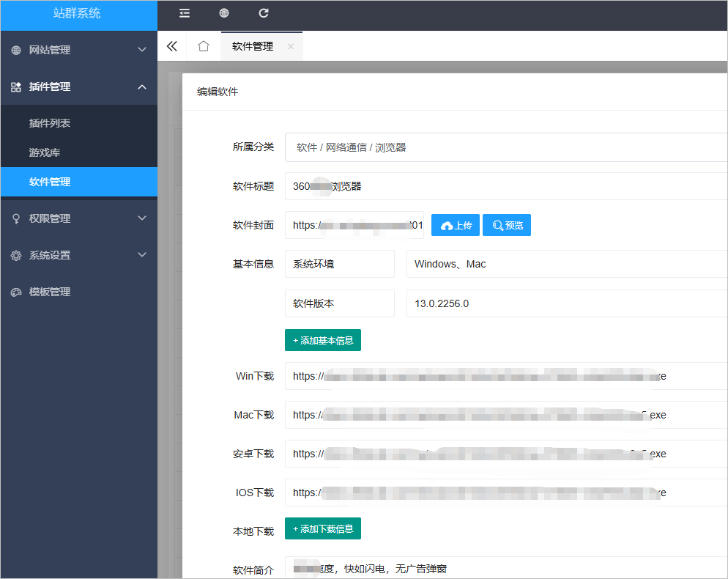
Task: Select 软件管理 in the sidebar
Action: [79, 182]
